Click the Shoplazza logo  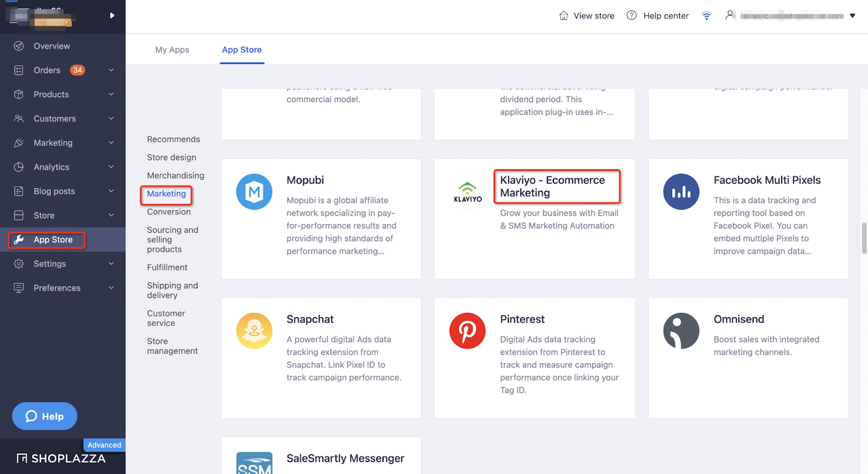[61, 458]
